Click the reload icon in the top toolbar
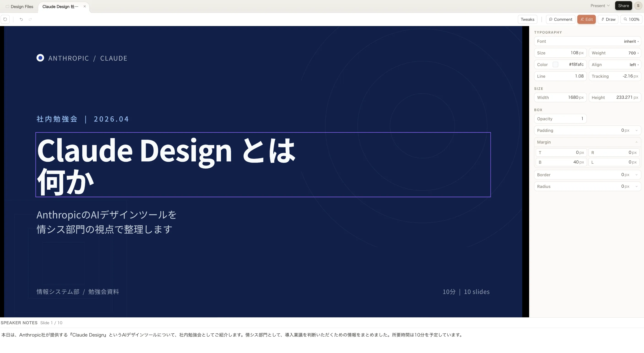The height and width of the screenshot is (353, 644). point(5,19)
